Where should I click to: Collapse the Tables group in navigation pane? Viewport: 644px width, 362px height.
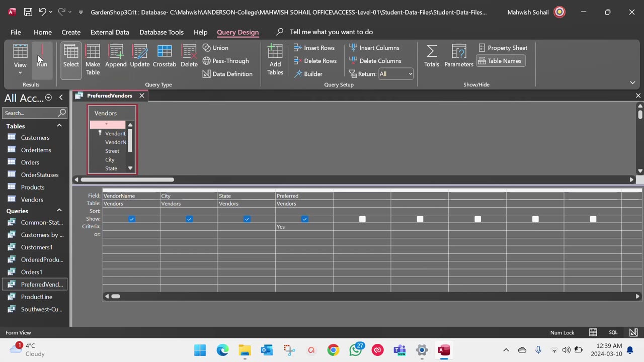pos(59,126)
